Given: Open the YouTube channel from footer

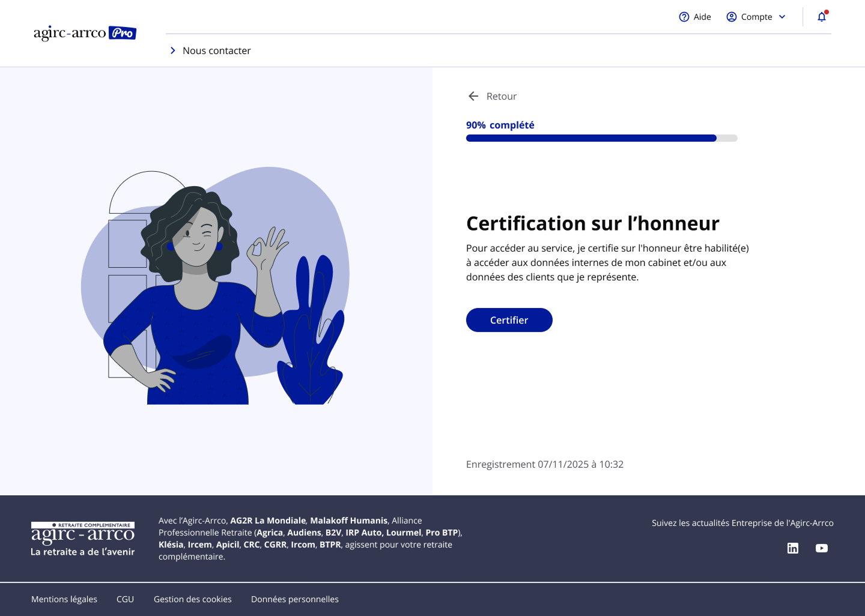Looking at the screenshot, I should [822, 548].
